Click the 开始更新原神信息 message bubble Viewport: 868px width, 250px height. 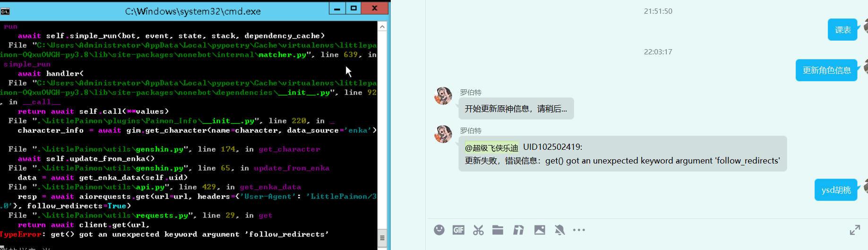pos(516,109)
